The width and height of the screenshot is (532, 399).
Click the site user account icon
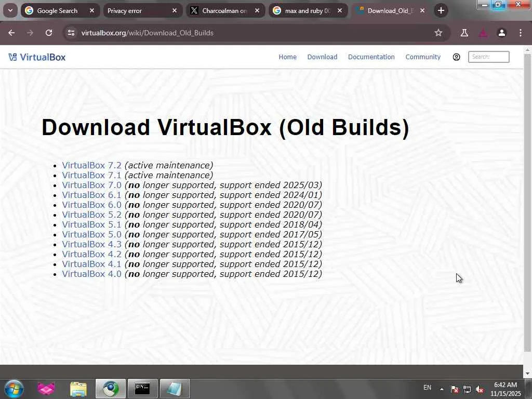456,57
